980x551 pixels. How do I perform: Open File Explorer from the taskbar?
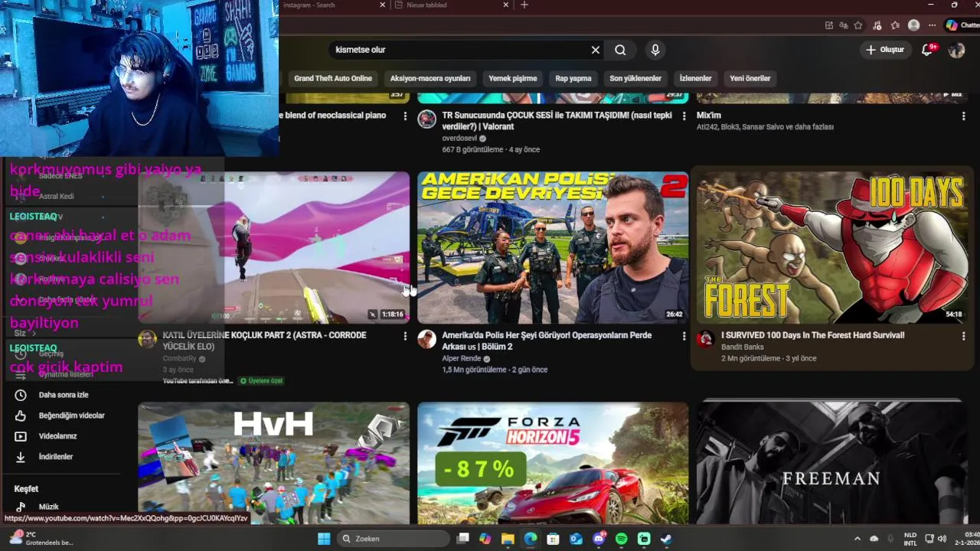click(508, 539)
